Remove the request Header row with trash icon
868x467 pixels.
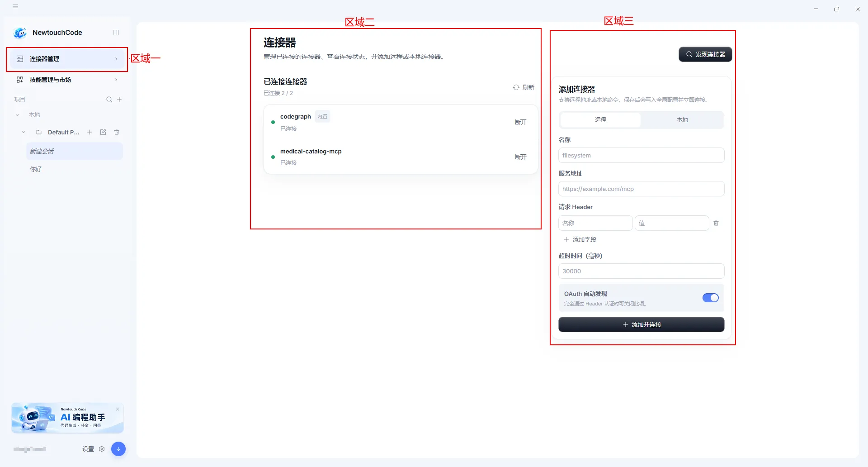716,223
